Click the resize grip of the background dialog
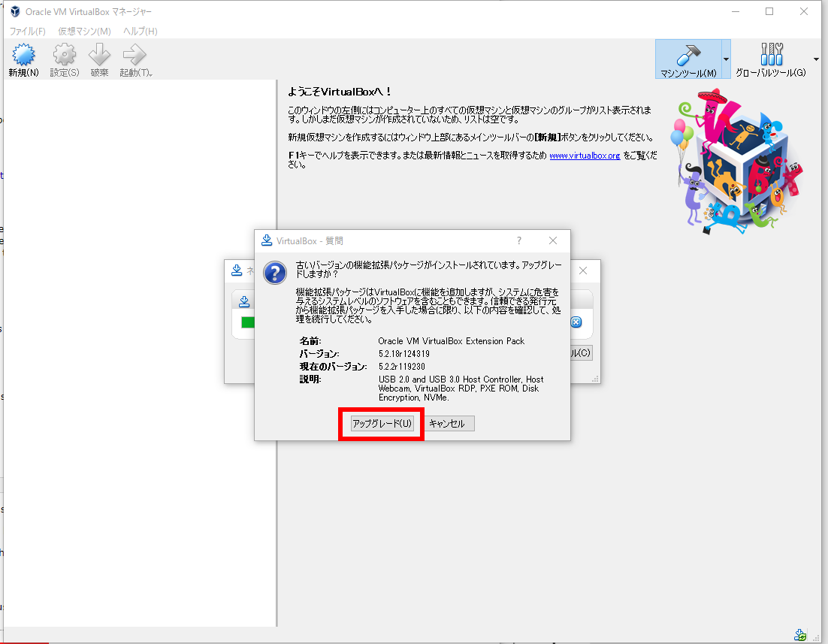Screen dimensions: 828x644 coord(595,379)
